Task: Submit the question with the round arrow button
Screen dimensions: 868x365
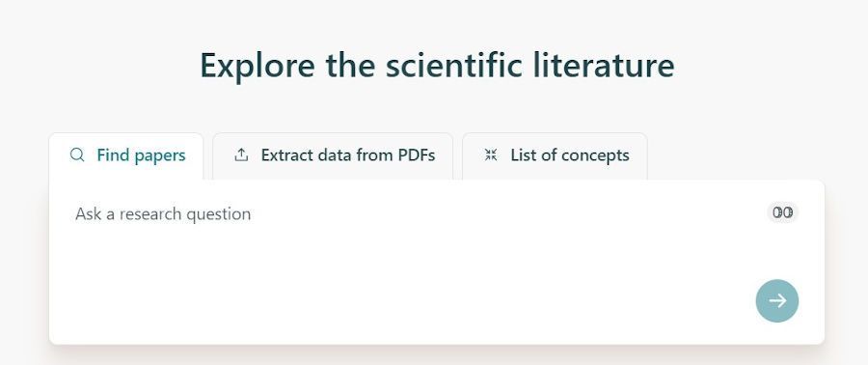Action: tap(777, 300)
